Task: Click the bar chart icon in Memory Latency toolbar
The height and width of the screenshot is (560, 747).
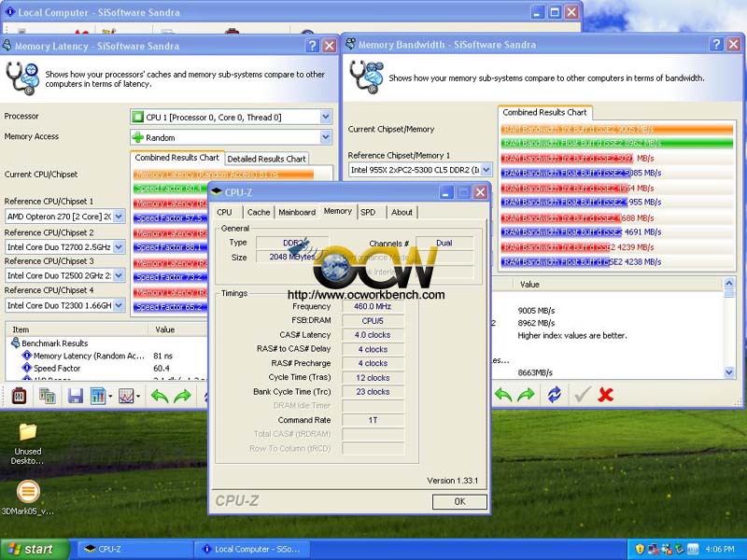Action: click(x=98, y=395)
